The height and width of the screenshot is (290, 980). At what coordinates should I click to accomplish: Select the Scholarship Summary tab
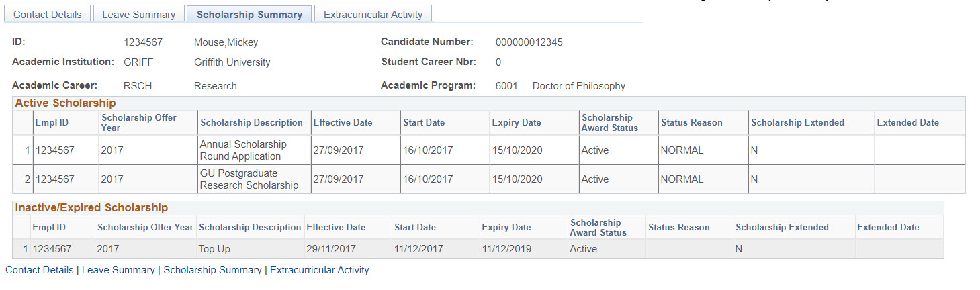[249, 15]
